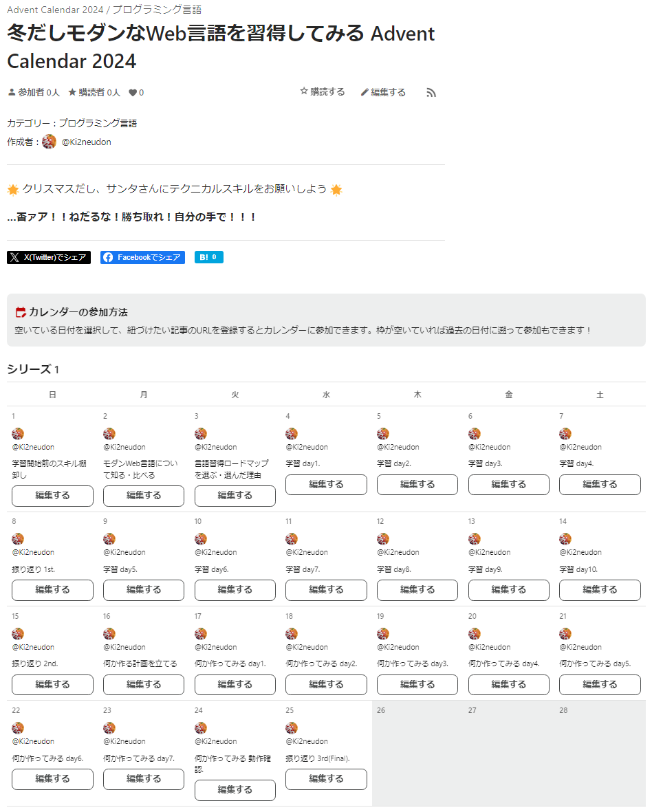Click @Ki2neudon name on day 12 cell

pyautogui.click(x=398, y=553)
